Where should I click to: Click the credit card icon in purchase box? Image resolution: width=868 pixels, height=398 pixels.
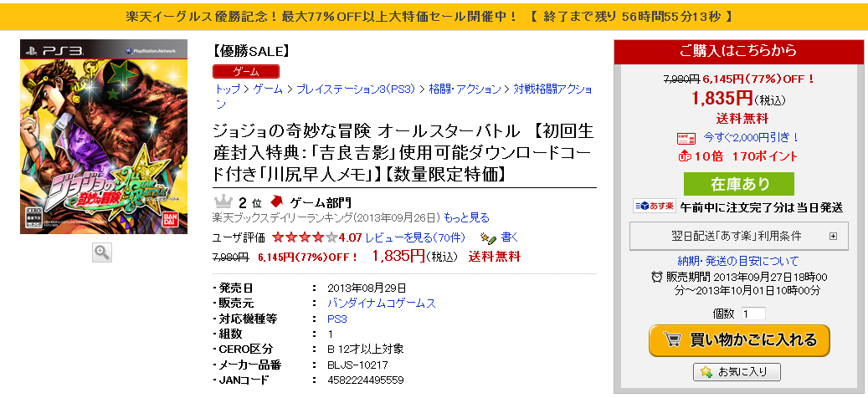pyautogui.click(x=686, y=138)
